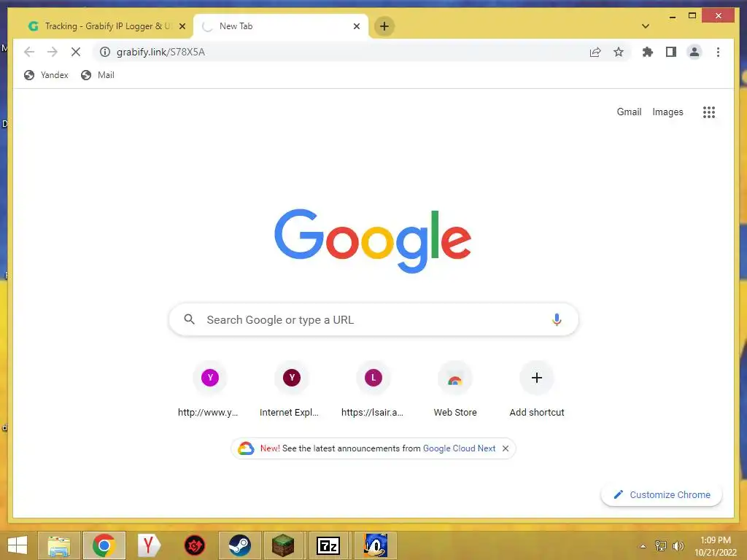Viewport: 747px width, 560px height.
Task: Start voice search with microphone
Action: [557, 319]
